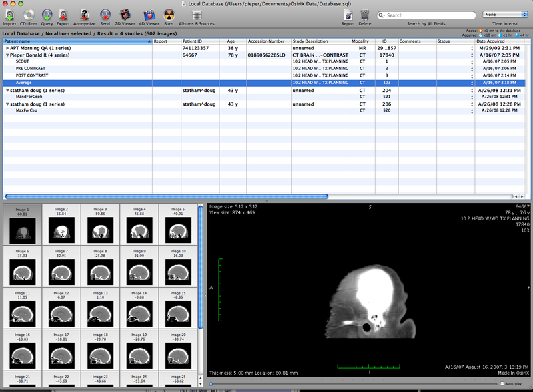Expand the APT Morning QA study
The width and height of the screenshot is (533, 392).
(x=7, y=49)
